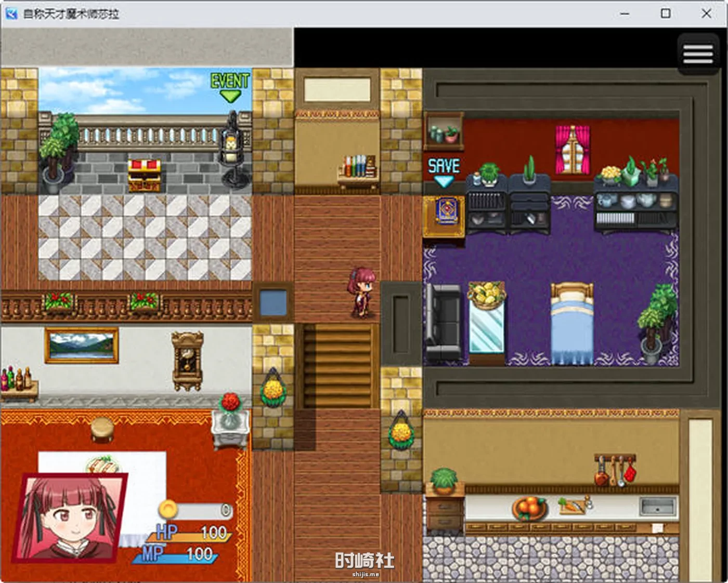The width and height of the screenshot is (728, 583).
Task: Click the red treasure chest on balcony
Action: [145, 175]
